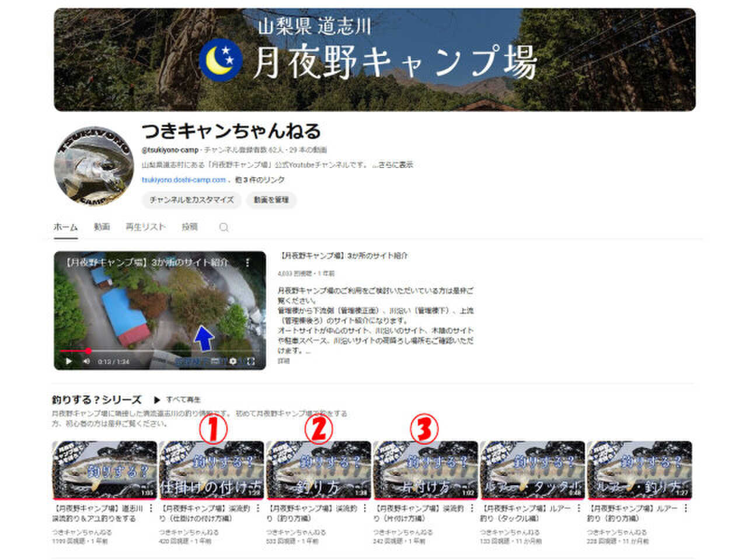Open tsukiyono.doshi-camp.com link

[183, 180]
